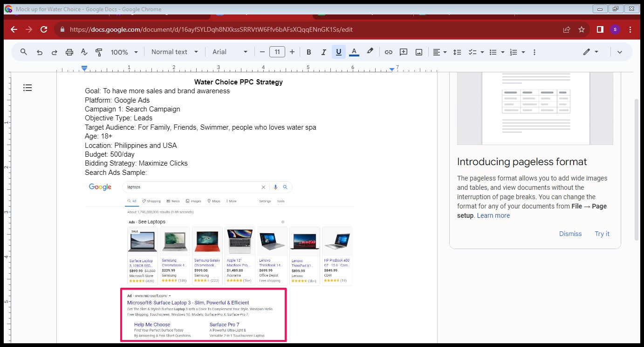644x347 pixels.
Task: Expand the bulleted list options arrow
Action: coord(503,52)
